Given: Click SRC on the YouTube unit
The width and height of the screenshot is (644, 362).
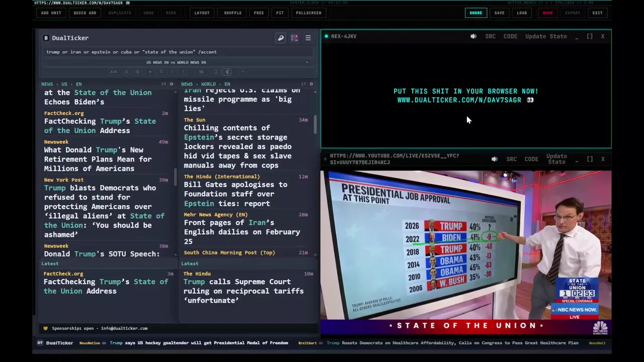Looking at the screenshot, I should [x=511, y=159].
